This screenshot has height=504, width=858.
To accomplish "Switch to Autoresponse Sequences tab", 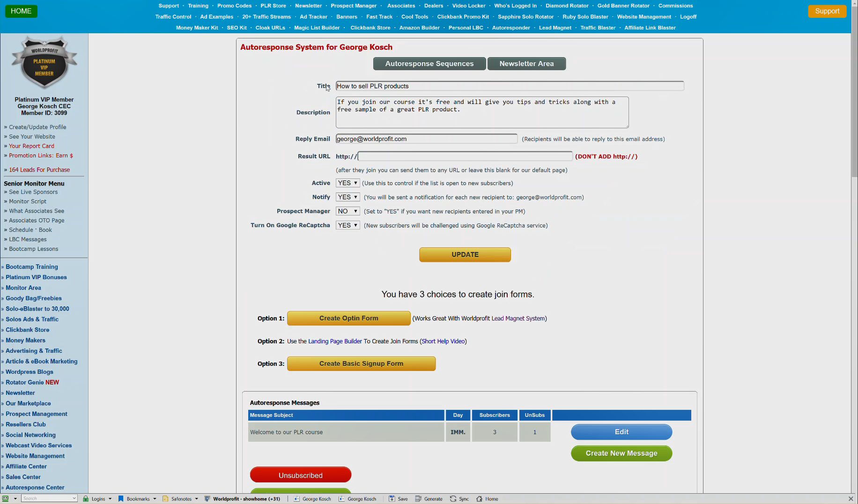I will [x=429, y=64].
